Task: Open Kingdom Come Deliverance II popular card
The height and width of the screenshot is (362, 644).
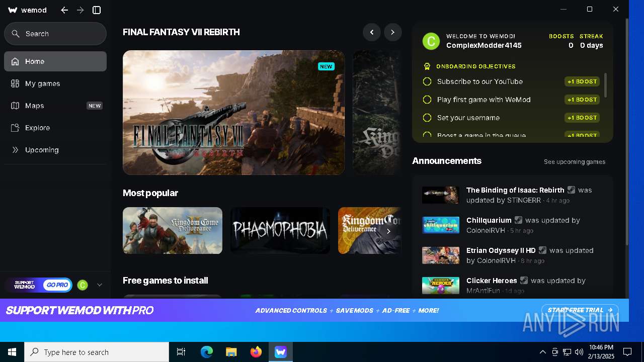Action: pyautogui.click(x=173, y=230)
